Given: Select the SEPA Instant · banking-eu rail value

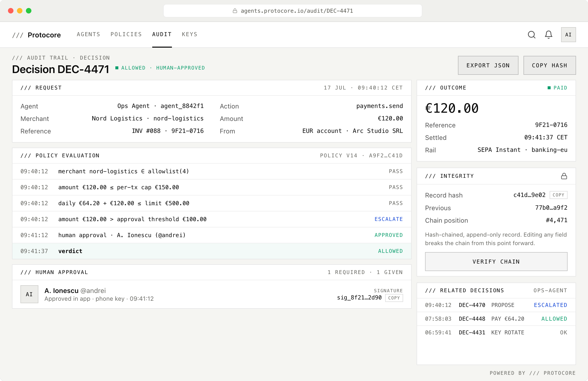Looking at the screenshot, I should click(x=522, y=150).
